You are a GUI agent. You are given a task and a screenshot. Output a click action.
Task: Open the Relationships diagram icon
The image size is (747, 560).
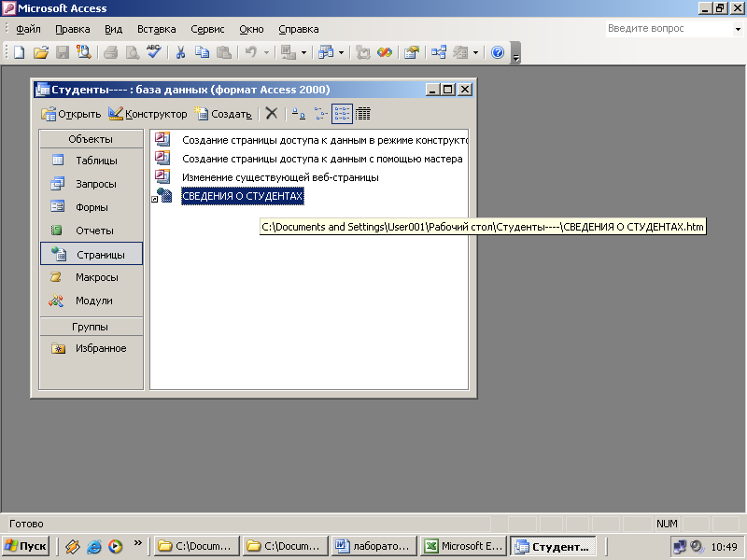pos(438,52)
